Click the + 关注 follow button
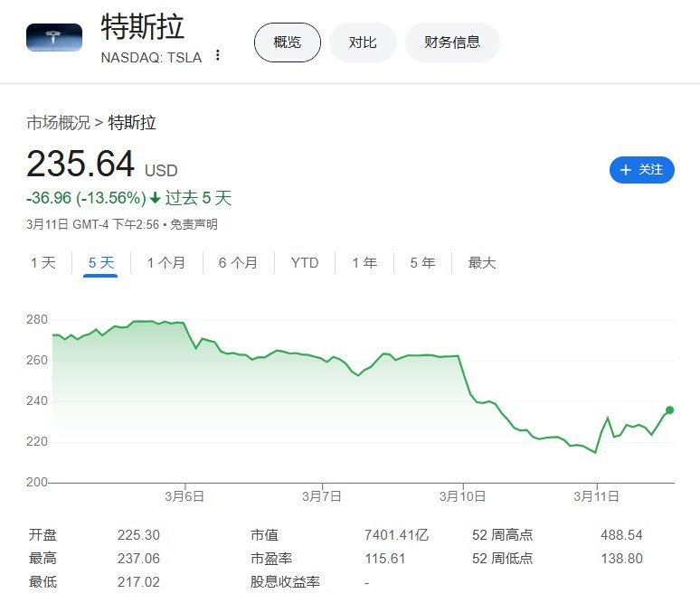The image size is (700, 603). pyautogui.click(x=641, y=170)
